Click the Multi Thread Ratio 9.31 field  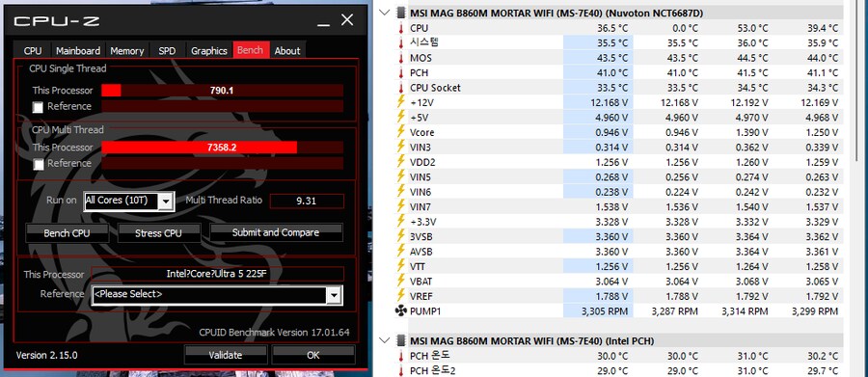(x=306, y=201)
